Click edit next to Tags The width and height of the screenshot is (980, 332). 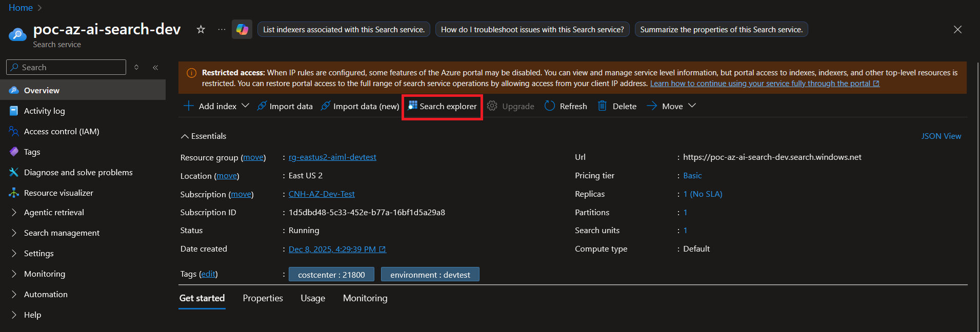(x=208, y=274)
